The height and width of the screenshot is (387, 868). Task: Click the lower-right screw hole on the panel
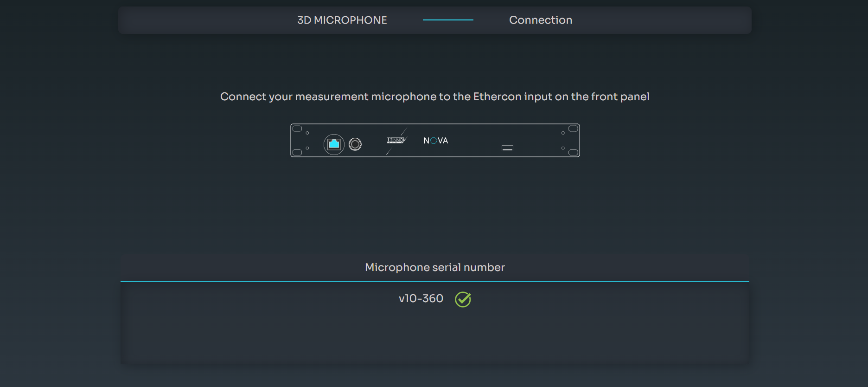click(563, 148)
